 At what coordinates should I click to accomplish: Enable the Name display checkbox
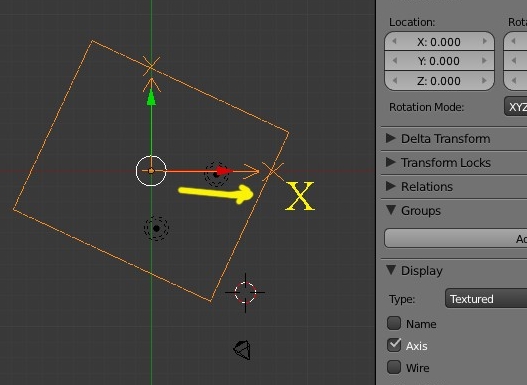coord(394,323)
